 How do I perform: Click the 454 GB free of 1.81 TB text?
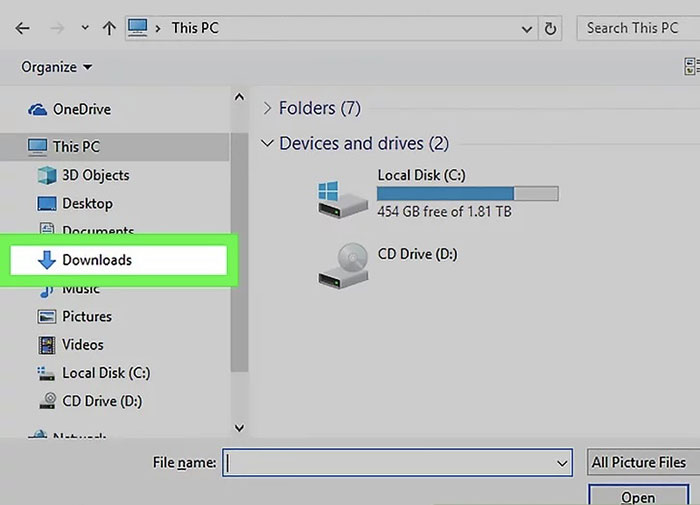tap(444, 211)
